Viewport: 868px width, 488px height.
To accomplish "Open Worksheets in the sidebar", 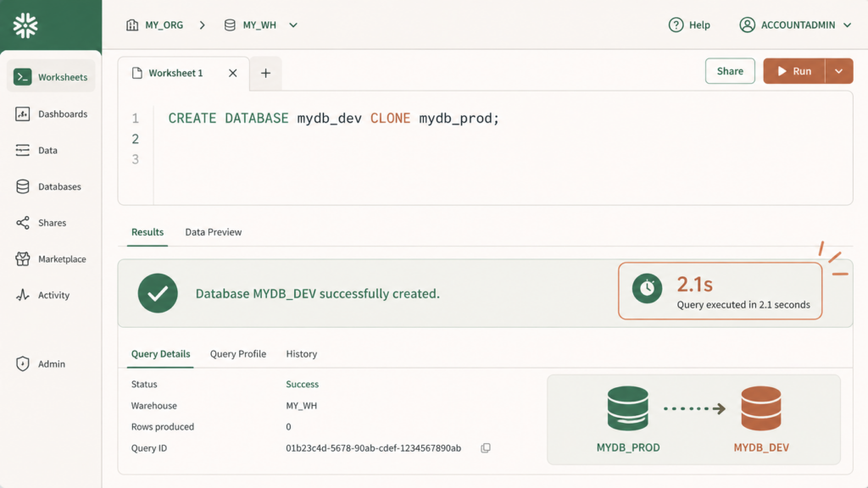I will [x=51, y=77].
